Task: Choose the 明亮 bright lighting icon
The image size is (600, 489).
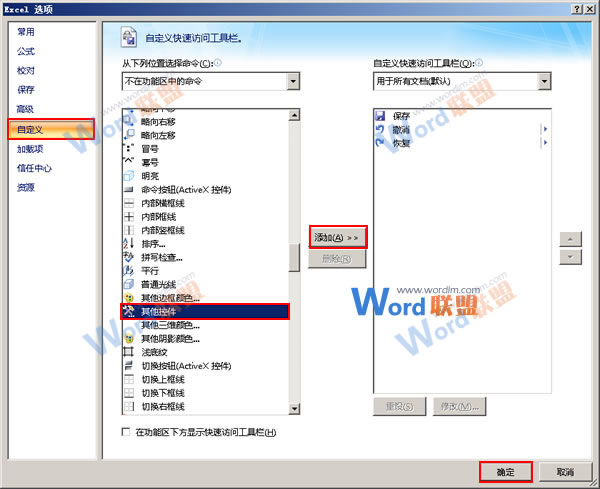Action: pyautogui.click(x=129, y=176)
